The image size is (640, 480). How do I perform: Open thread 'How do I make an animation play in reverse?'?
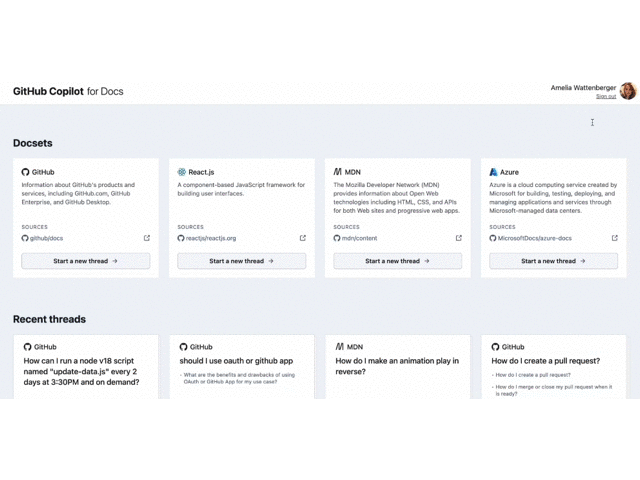[x=397, y=366]
